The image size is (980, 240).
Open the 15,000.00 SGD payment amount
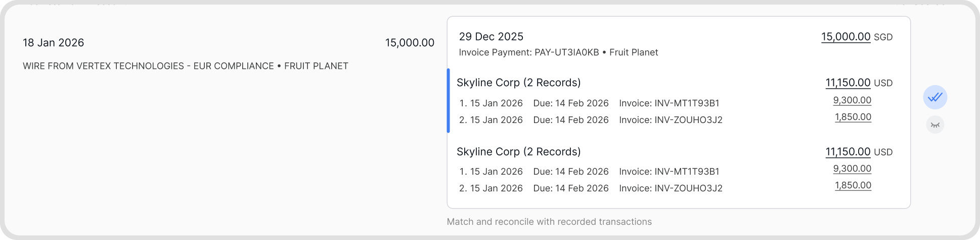pyautogui.click(x=845, y=37)
